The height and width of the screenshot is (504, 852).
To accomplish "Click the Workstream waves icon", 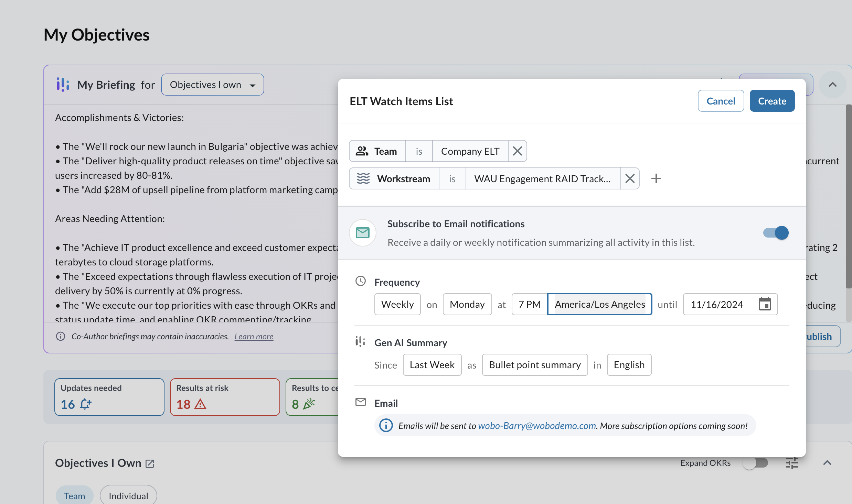I will [363, 178].
